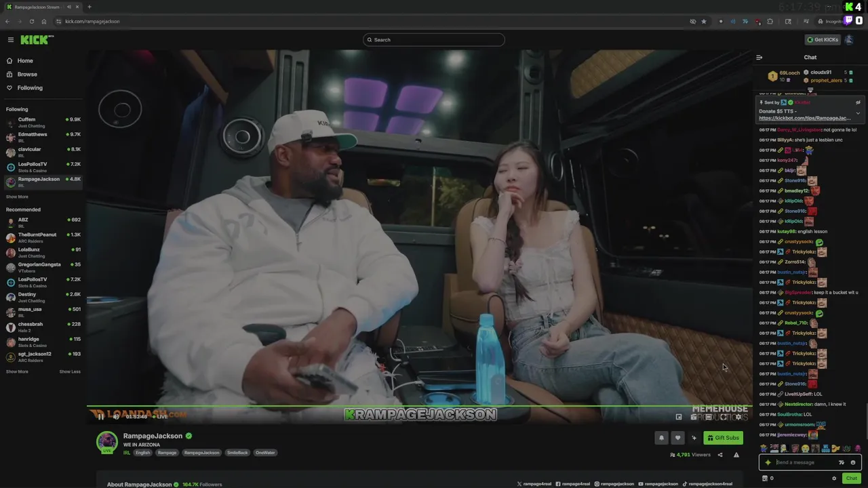
Task: Reload the browser page
Action: 31,22
